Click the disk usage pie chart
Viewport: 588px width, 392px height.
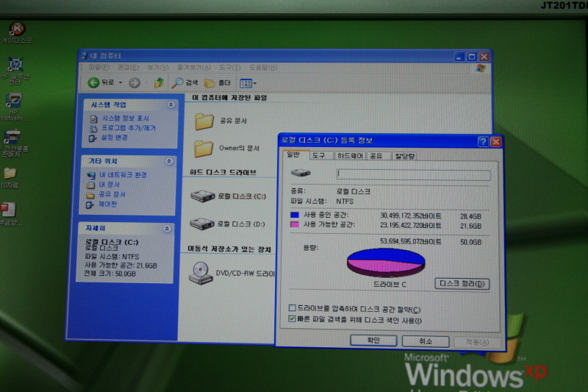pyautogui.click(x=385, y=263)
